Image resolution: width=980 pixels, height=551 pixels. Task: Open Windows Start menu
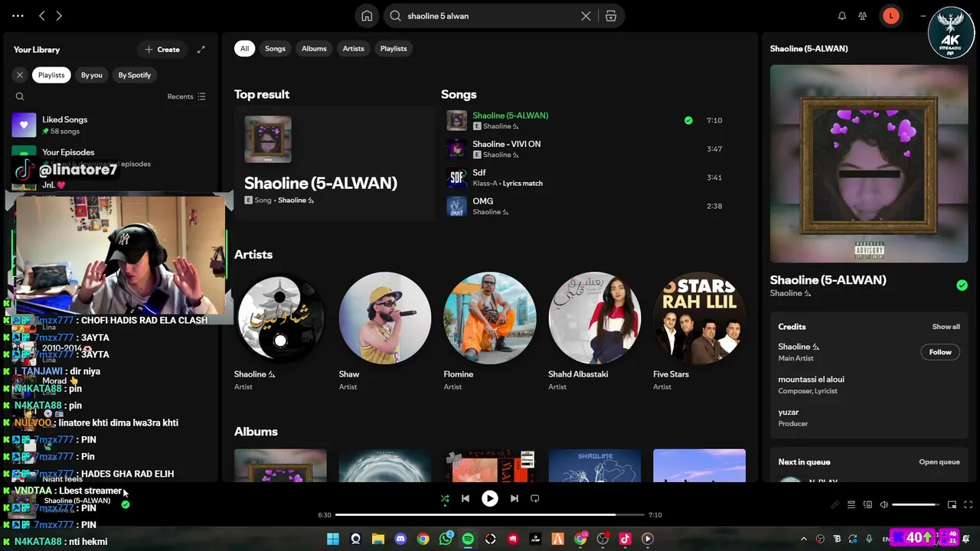[333, 540]
